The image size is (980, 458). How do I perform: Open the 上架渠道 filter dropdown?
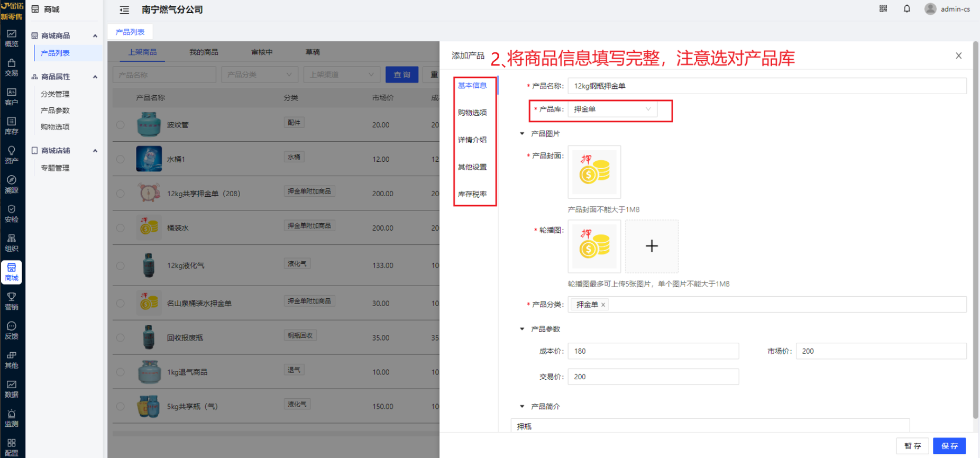342,75
